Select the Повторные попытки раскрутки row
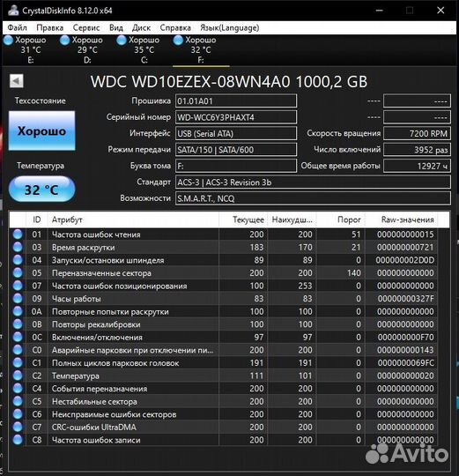The height and width of the screenshot is (476, 459). coord(223,311)
